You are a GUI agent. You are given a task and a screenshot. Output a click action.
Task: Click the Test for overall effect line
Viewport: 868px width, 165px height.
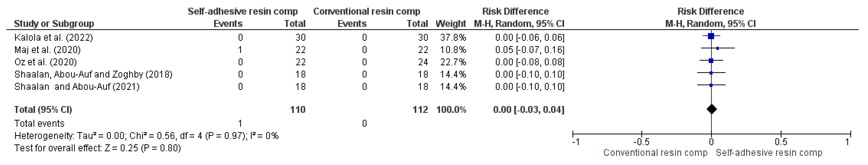97,148
